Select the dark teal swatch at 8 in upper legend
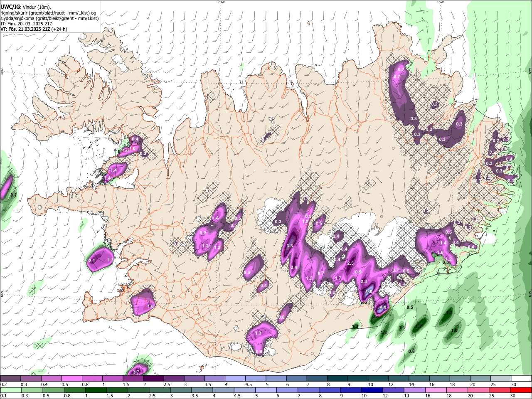 337,378
